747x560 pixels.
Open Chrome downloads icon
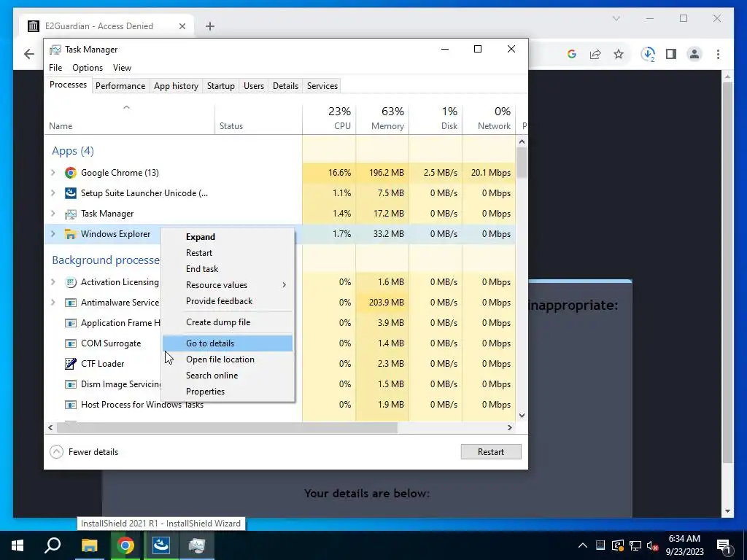point(648,54)
